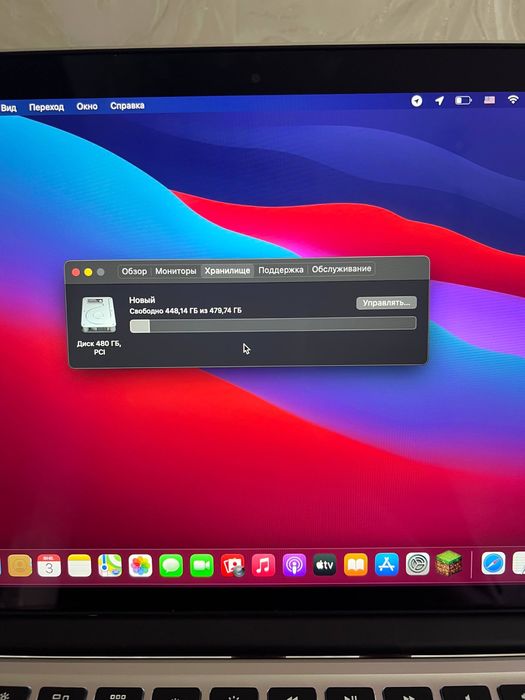Open the Вид menu
Image resolution: width=525 pixels, height=700 pixels.
click(8, 108)
